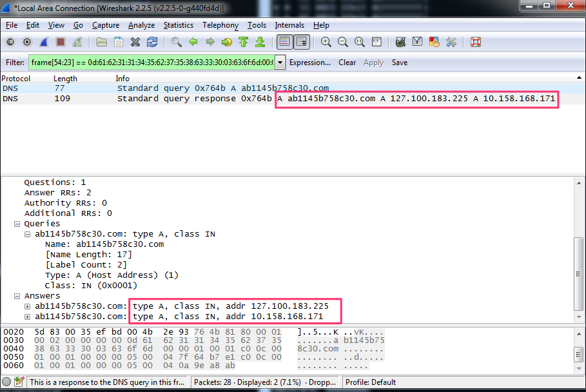Edit coloring rules
The width and height of the screenshot is (586, 392).
point(435,42)
